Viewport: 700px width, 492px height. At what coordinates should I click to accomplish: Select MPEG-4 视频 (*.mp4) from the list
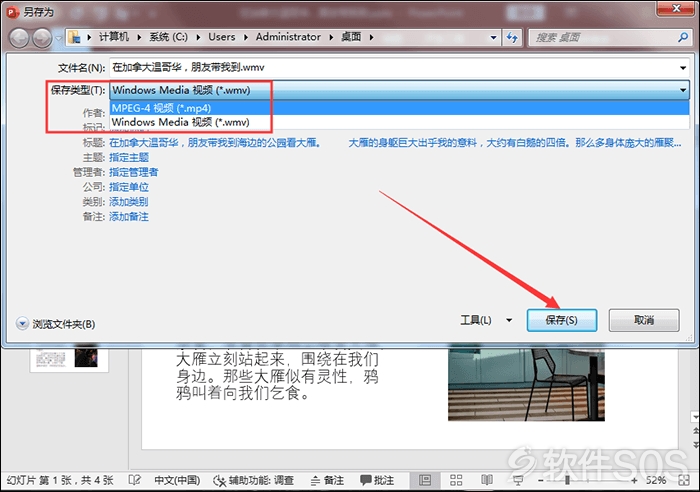(400, 108)
